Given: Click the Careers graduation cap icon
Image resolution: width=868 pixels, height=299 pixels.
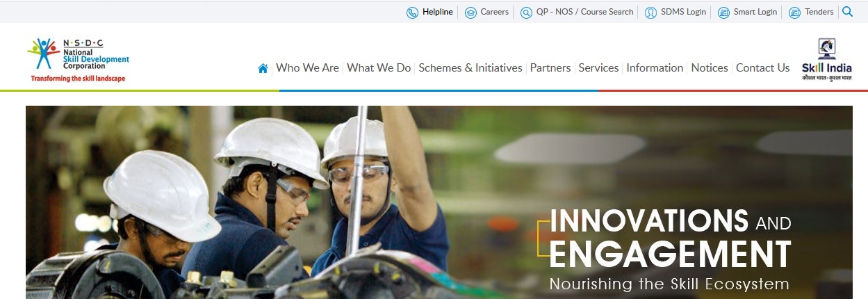Looking at the screenshot, I should (470, 13).
